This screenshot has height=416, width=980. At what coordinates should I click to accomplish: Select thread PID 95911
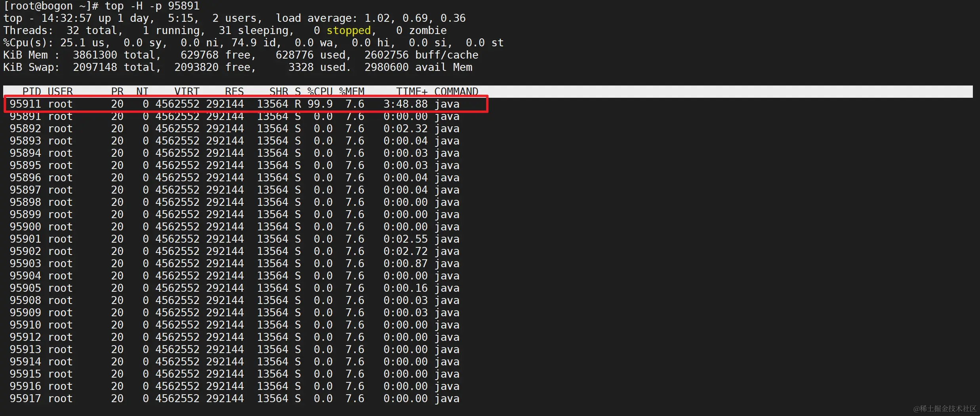click(25, 104)
